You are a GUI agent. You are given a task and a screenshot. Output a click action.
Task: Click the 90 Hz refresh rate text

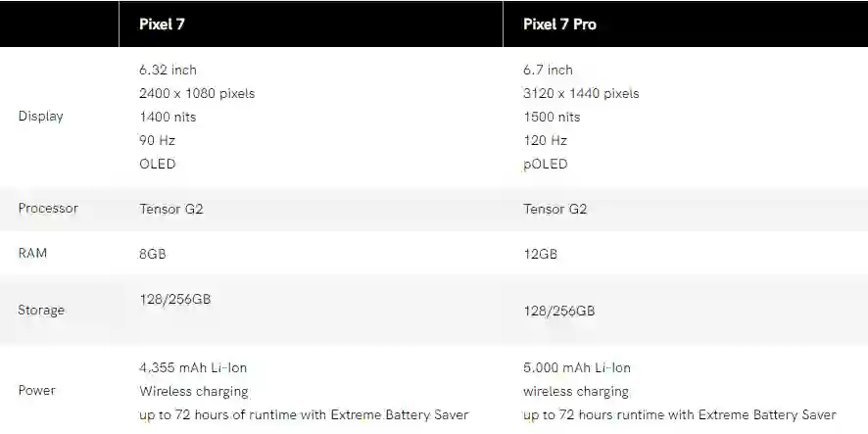point(157,140)
